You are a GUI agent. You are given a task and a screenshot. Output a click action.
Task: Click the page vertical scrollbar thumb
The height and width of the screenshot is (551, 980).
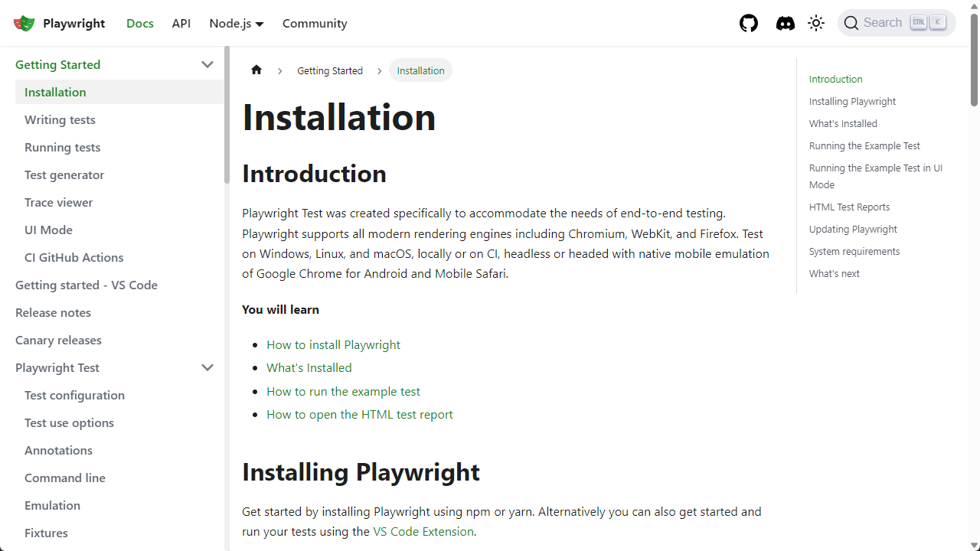974,60
